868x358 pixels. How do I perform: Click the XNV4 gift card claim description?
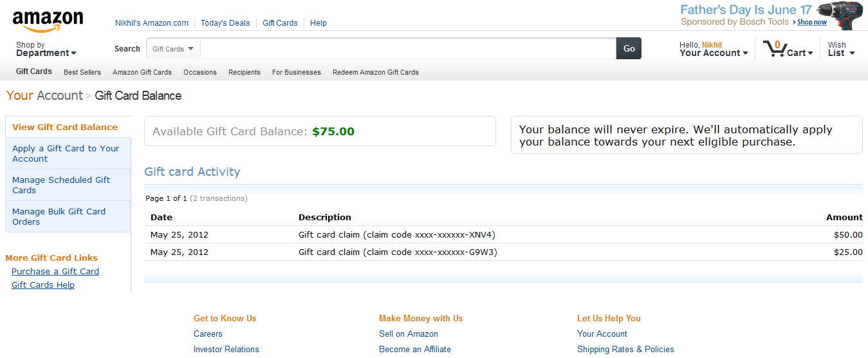pos(397,234)
